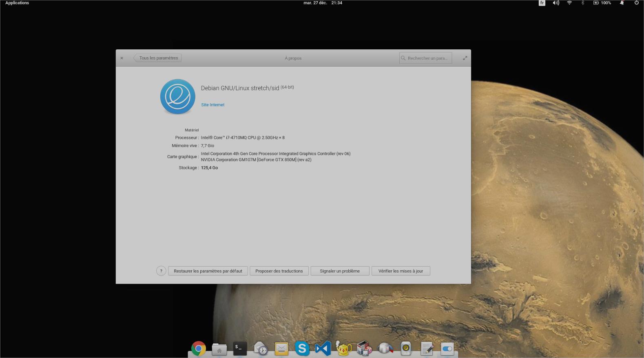Click Restaurer les paramètres par défaut
The width and height of the screenshot is (644, 358).
click(x=208, y=271)
